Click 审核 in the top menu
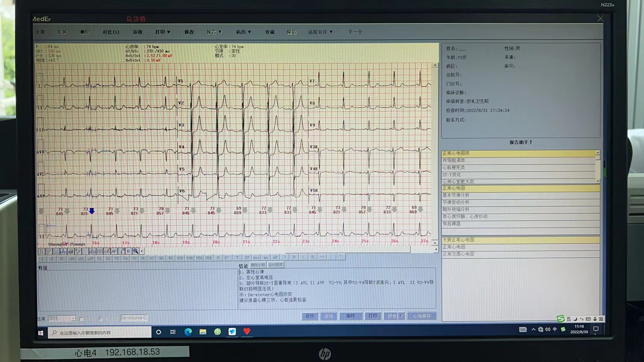644x362 pixels. tap(137, 32)
